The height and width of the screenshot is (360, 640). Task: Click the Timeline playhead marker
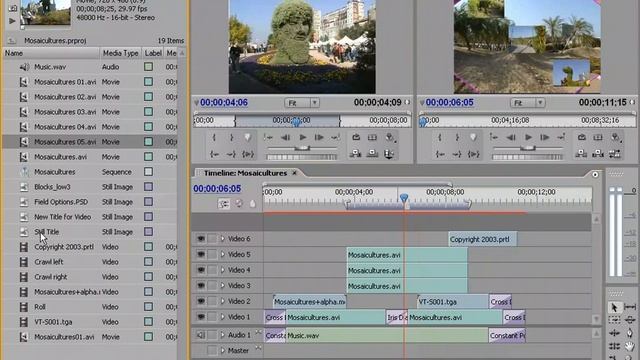tap(404, 198)
